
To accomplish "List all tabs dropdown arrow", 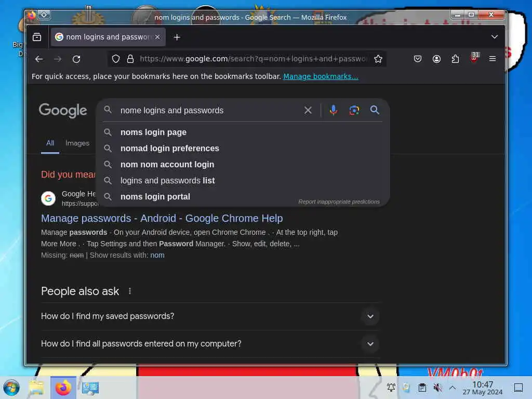I will click(x=495, y=37).
